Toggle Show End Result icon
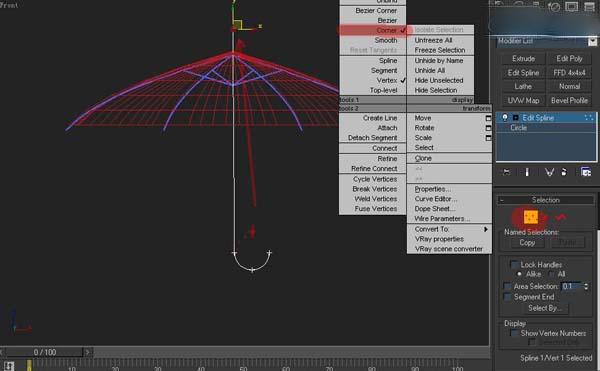The height and width of the screenshot is (371, 600). (527, 172)
